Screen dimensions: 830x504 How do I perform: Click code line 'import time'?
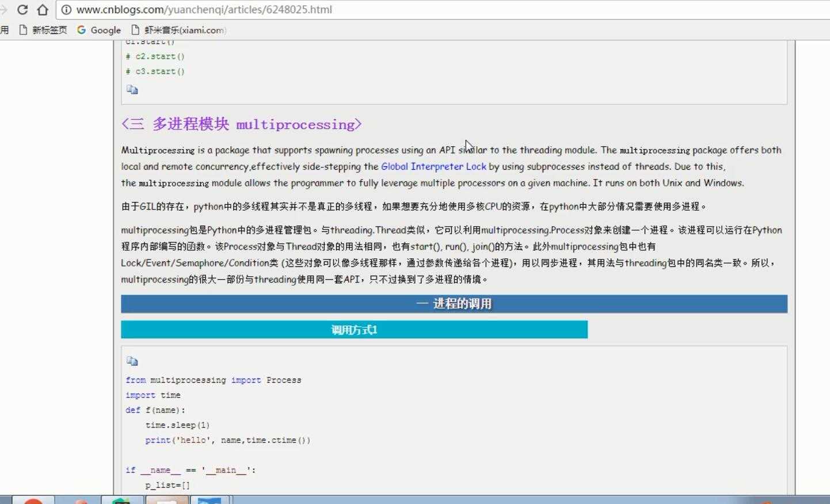pyautogui.click(x=153, y=395)
